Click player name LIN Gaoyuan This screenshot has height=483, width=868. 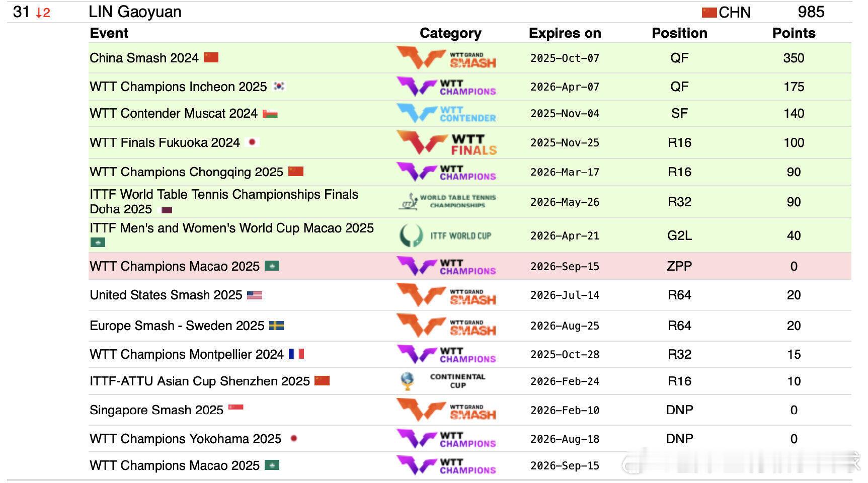point(135,12)
